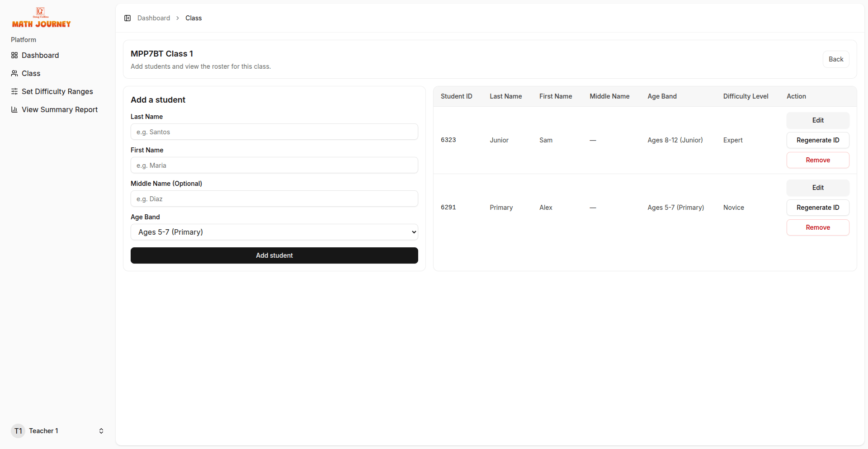
Task: Click the Middle Name column header
Action: tap(609, 96)
